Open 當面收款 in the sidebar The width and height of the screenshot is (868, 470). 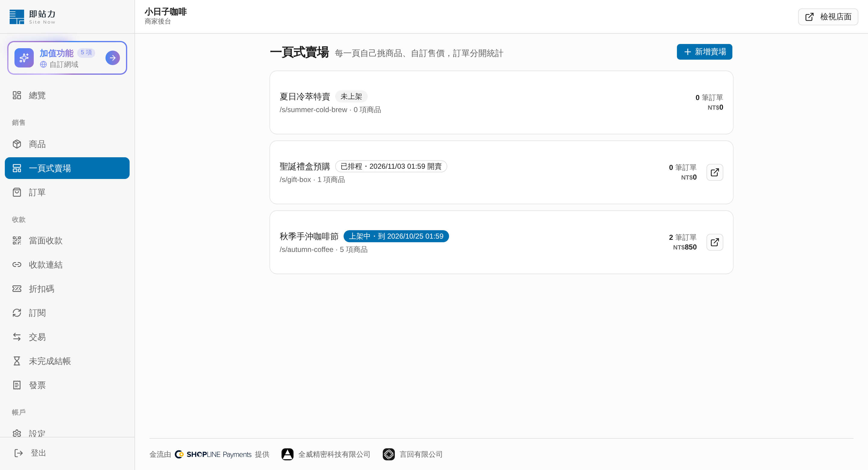pyautogui.click(x=67, y=240)
